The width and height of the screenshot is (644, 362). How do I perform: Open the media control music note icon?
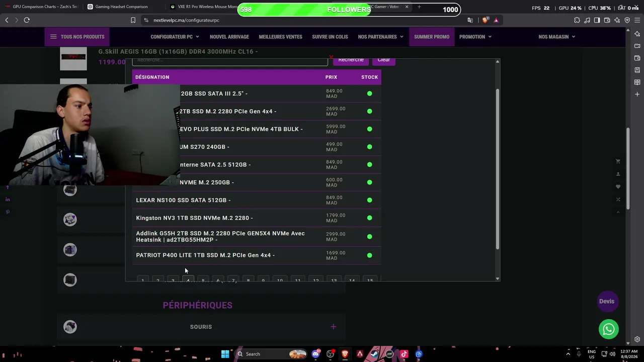[x=587, y=20]
